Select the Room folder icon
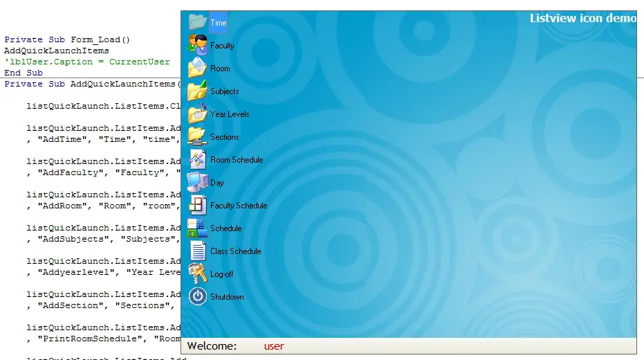The width and height of the screenshot is (644, 360). point(198,68)
